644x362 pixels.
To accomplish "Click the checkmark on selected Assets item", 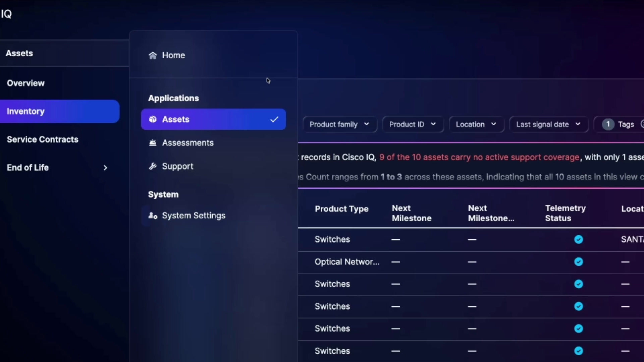I will [x=274, y=119].
